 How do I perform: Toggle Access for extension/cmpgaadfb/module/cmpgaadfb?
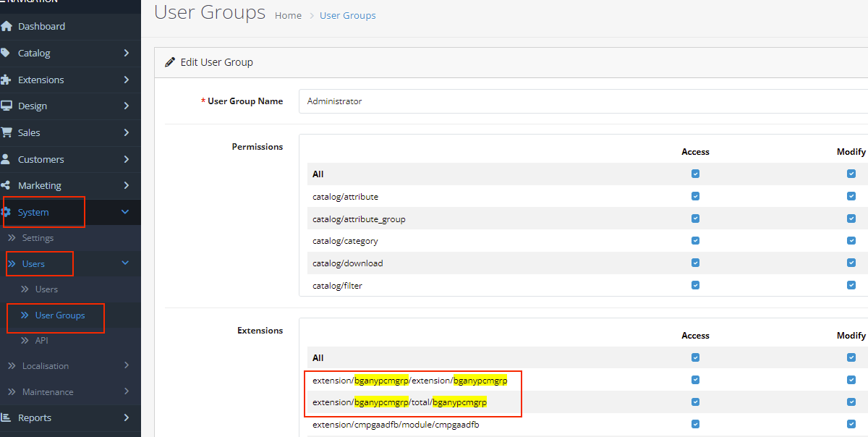[x=695, y=424]
